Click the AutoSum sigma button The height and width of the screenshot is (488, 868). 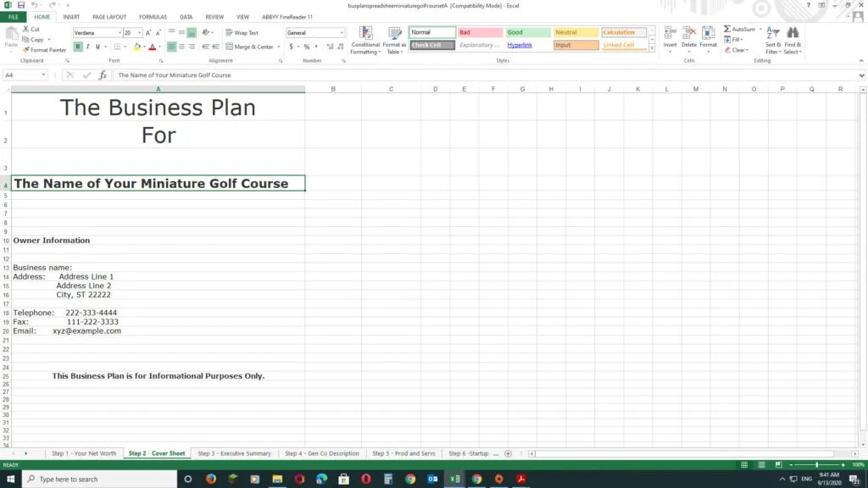point(739,29)
